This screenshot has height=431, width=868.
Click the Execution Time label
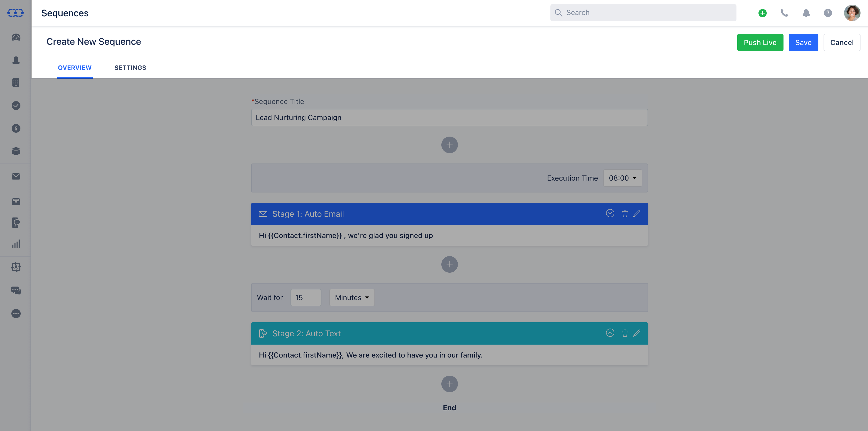(572, 178)
